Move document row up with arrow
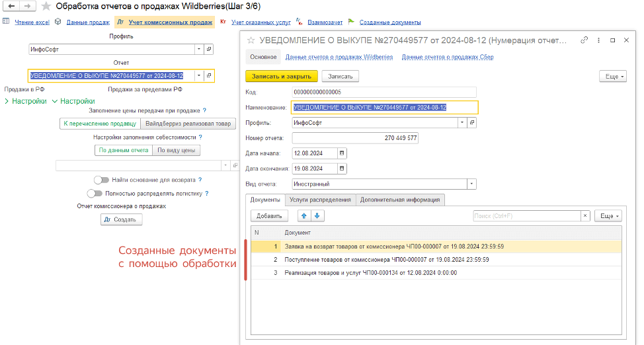 click(304, 216)
